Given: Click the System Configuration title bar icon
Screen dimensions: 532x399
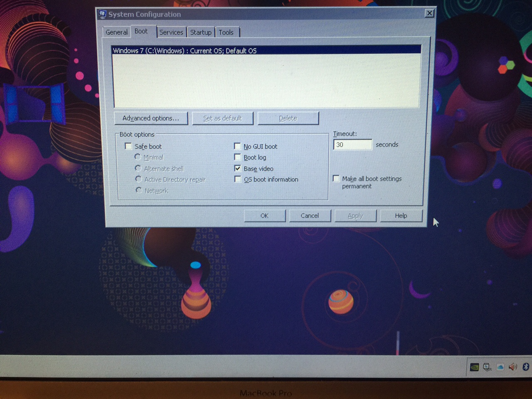Looking at the screenshot, I should pyautogui.click(x=103, y=14).
